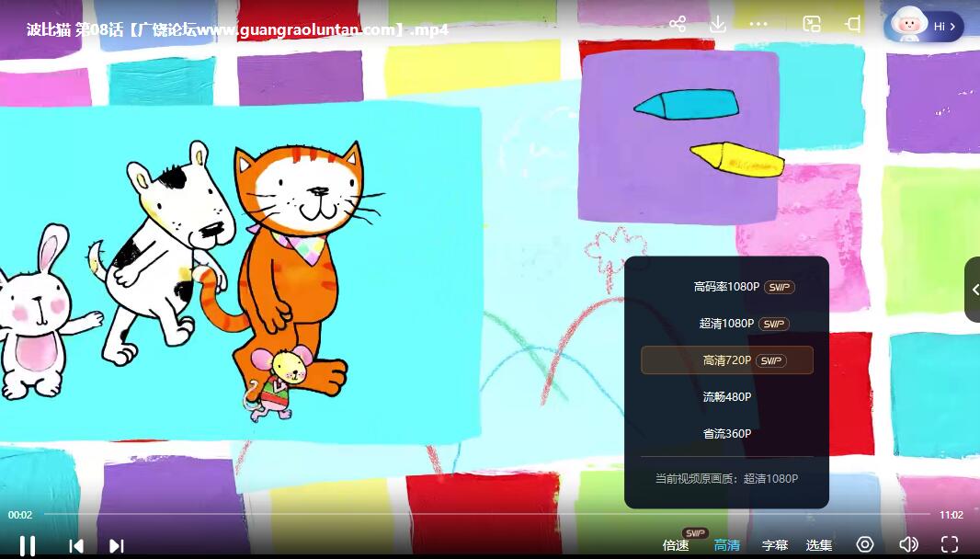Click the video title 波比猫 第08话
The image size is (980, 559).
237,29
